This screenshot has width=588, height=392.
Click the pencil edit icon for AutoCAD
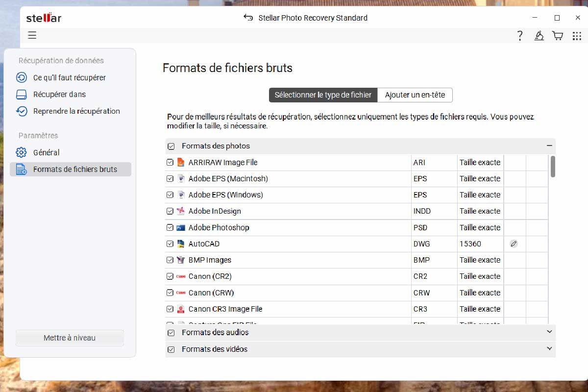[x=514, y=244]
